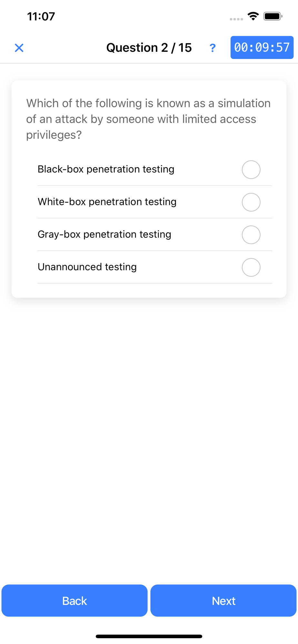Tap the Wi-Fi status bar icon
298x644 pixels.
pos(253,16)
